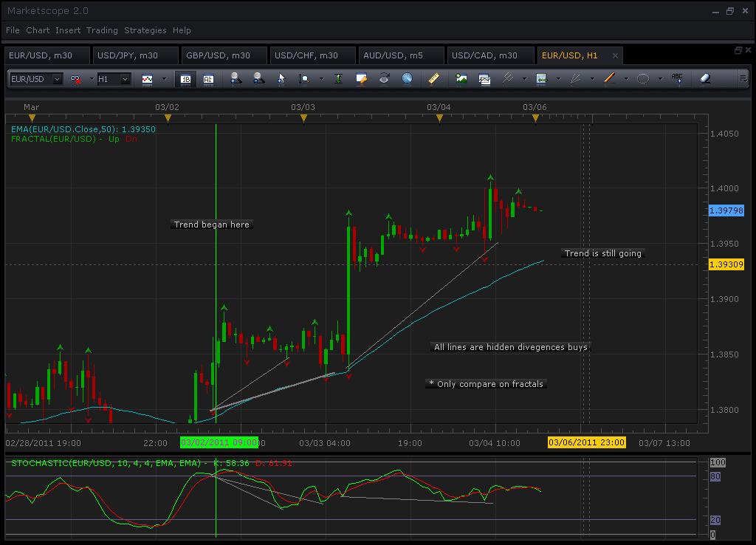Image resolution: width=756 pixels, height=545 pixels.
Task: Click the 'Trend began here' chart label
Action: click(212, 224)
